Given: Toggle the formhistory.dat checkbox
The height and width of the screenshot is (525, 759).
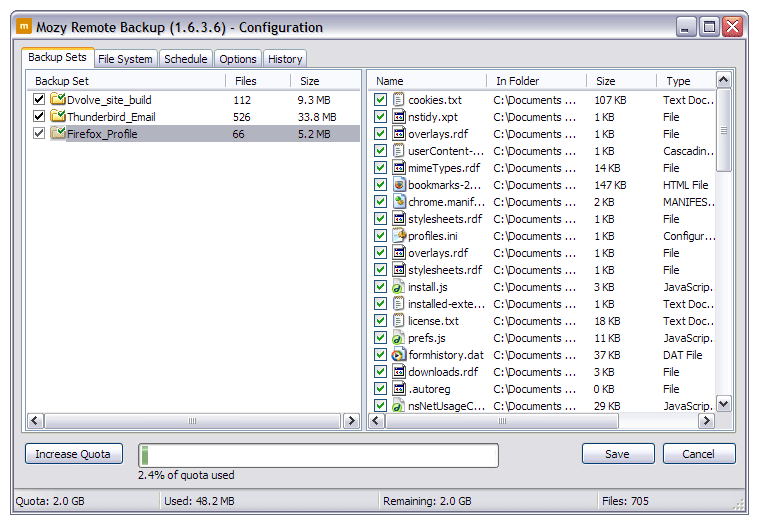Looking at the screenshot, I should pos(380,355).
